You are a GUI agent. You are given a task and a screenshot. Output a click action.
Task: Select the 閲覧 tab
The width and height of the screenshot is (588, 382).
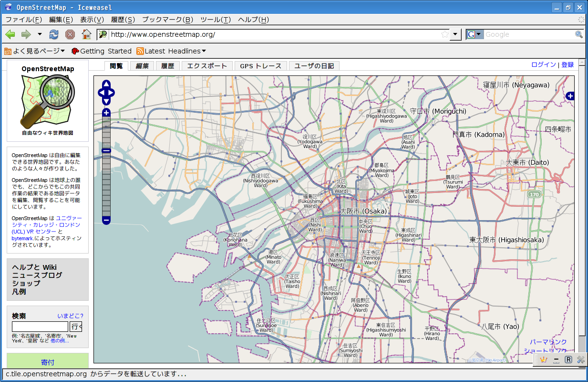116,66
